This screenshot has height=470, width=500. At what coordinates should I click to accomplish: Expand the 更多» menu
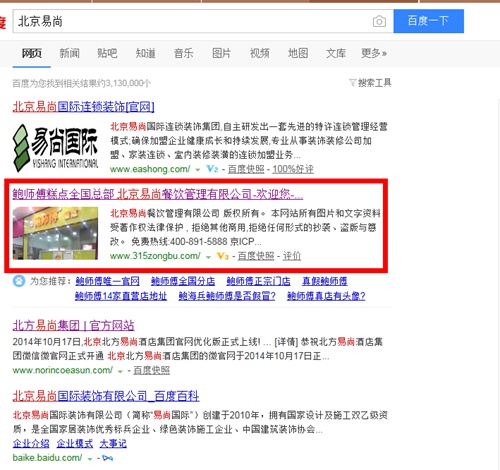[374, 53]
